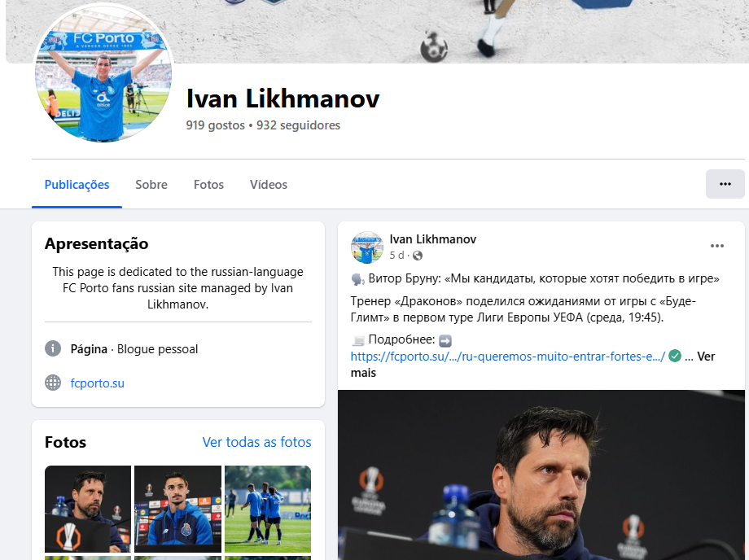The width and height of the screenshot is (749, 560).
Task: Open the player in blue hoodie thumbnail
Action: [177, 509]
